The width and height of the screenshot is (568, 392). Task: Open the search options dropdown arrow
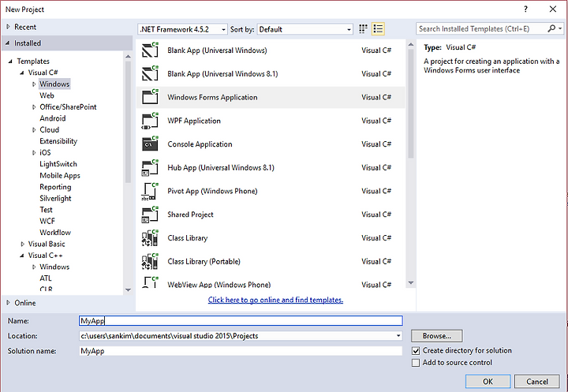[x=560, y=28]
